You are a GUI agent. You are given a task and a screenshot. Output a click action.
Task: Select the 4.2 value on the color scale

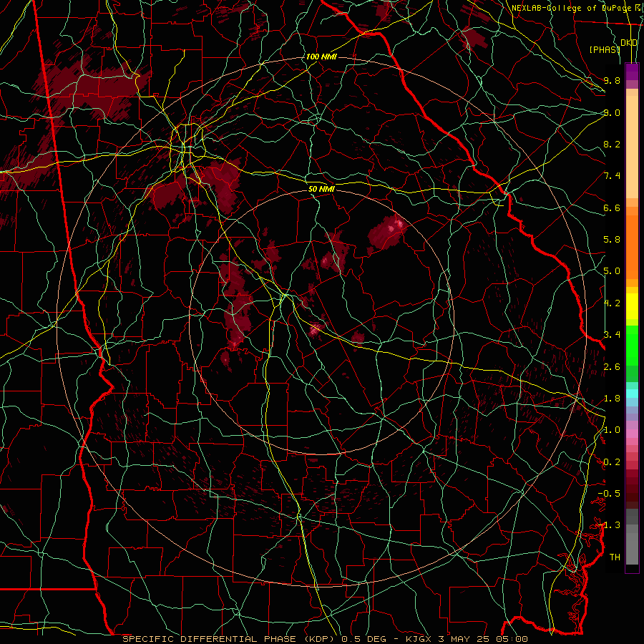(x=612, y=303)
